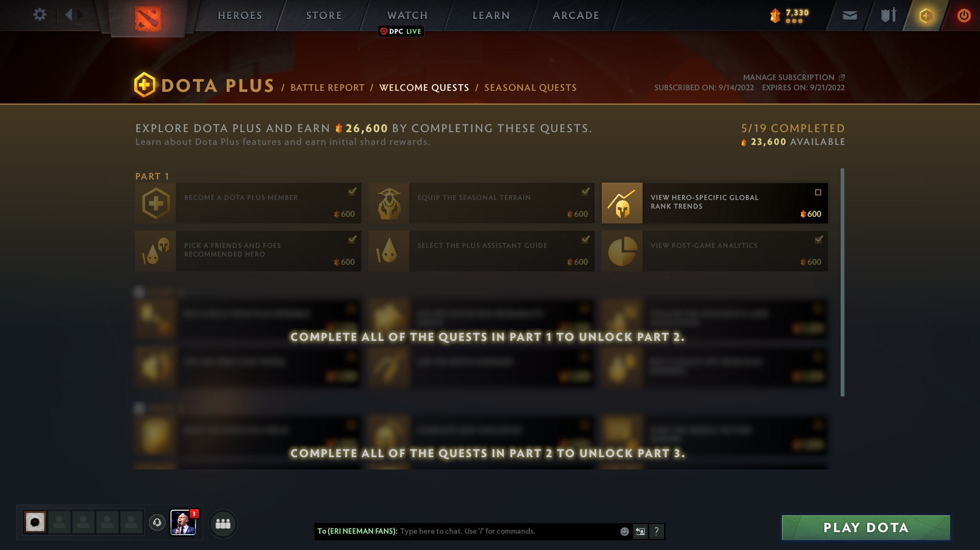
Task: Open the armory shield and sword icon
Action: [889, 15]
